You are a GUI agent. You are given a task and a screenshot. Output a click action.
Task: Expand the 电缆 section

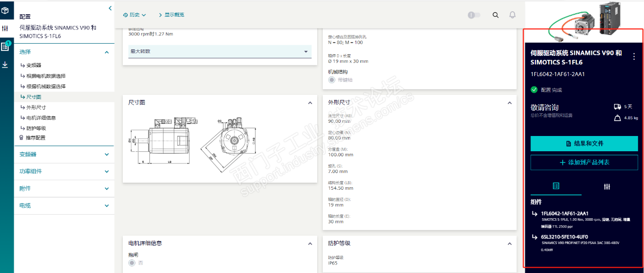[x=64, y=206]
